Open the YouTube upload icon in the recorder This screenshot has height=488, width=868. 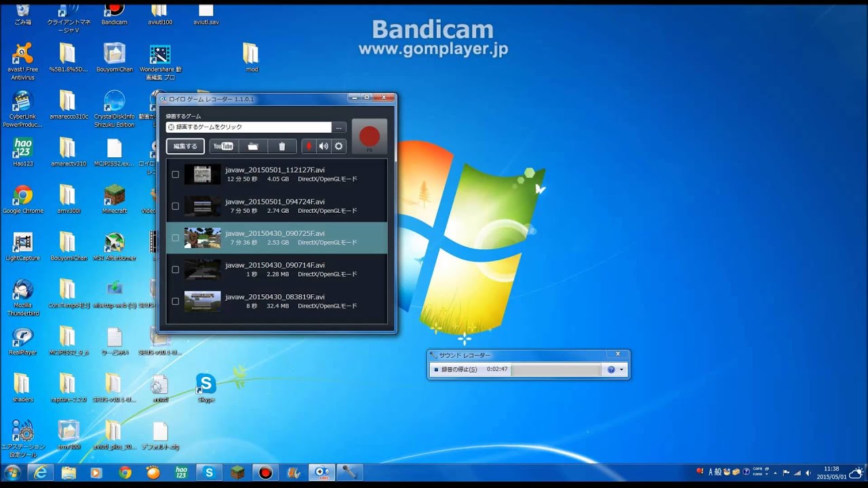pos(224,146)
